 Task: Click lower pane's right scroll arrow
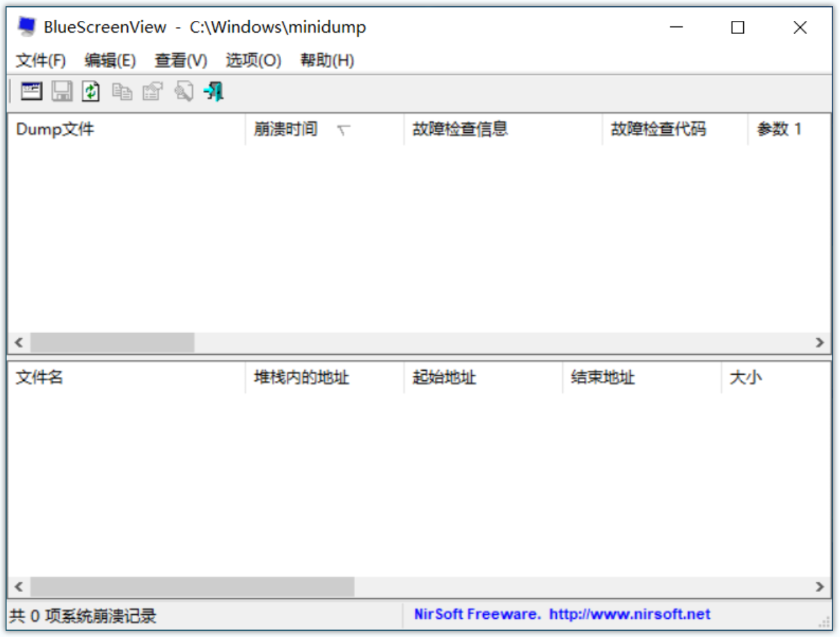pos(820,587)
